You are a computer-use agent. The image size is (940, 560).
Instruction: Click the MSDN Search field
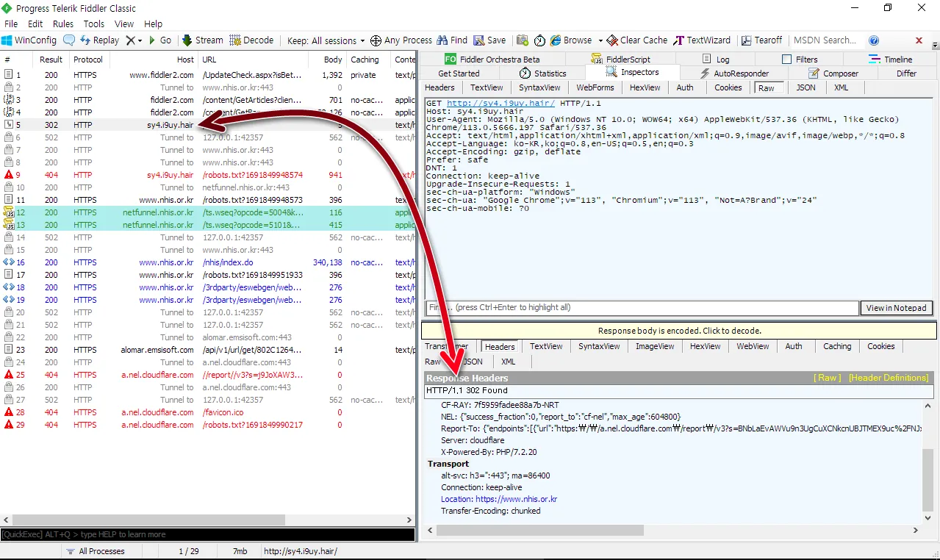pos(826,40)
